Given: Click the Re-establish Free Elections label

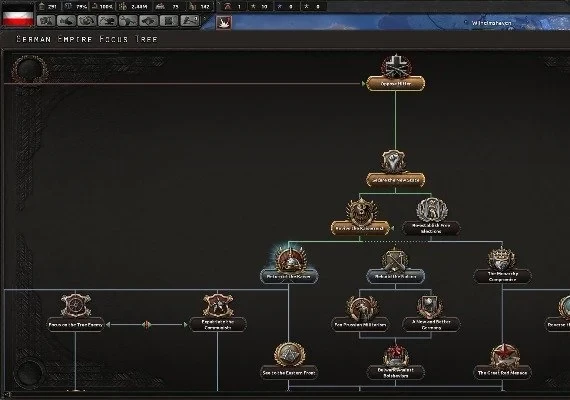Looking at the screenshot, I should pyautogui.click(x=431, y=228).
